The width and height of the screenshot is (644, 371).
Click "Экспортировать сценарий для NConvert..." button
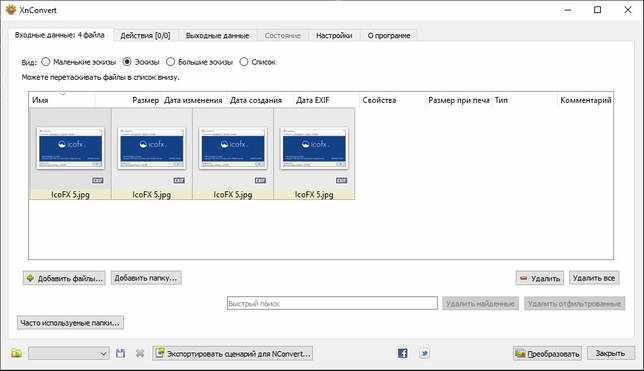tap(232, 353)
